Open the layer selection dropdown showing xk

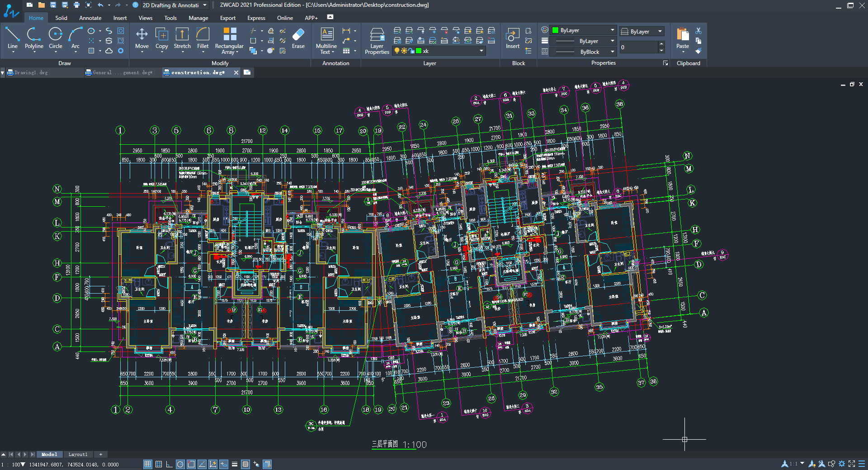pyautogui.click(x=481, y=51)
